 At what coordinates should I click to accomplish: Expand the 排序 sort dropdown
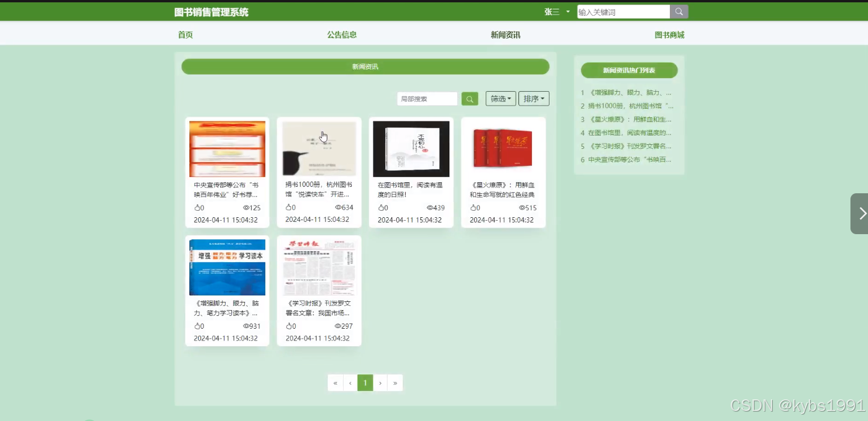pyautogui.click(x=534, y=99)
